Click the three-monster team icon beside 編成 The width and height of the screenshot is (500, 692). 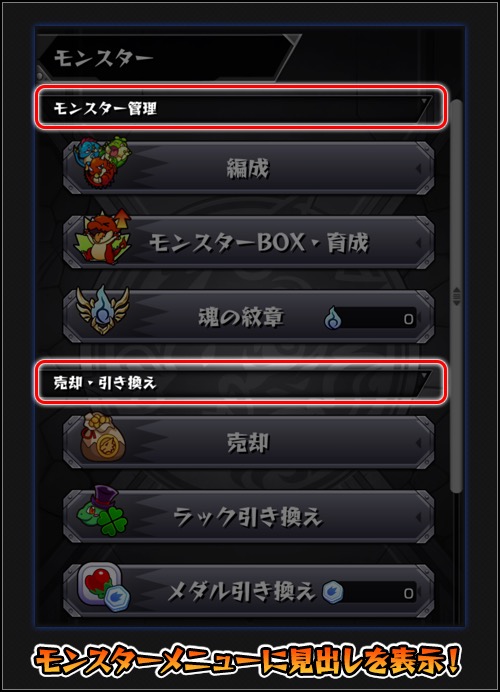click(x=102, y=162)
